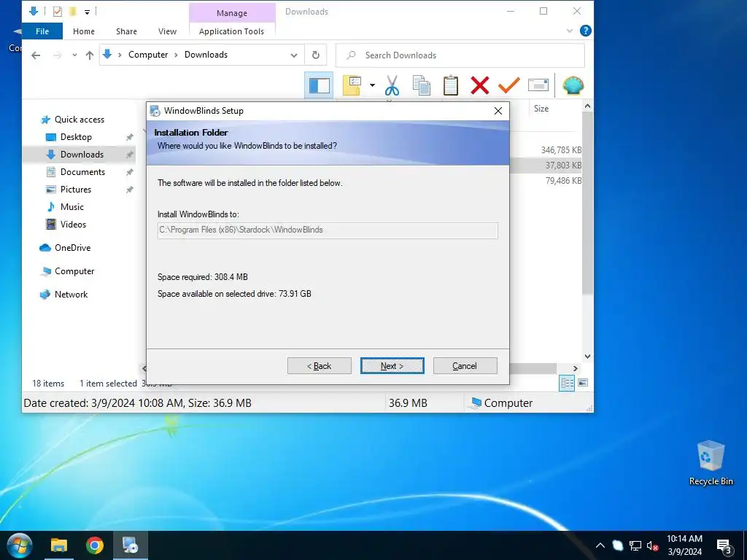Unpin Pictures using its pin icon
This screenshot has width=747, height=560.
(x=129, y=190)
